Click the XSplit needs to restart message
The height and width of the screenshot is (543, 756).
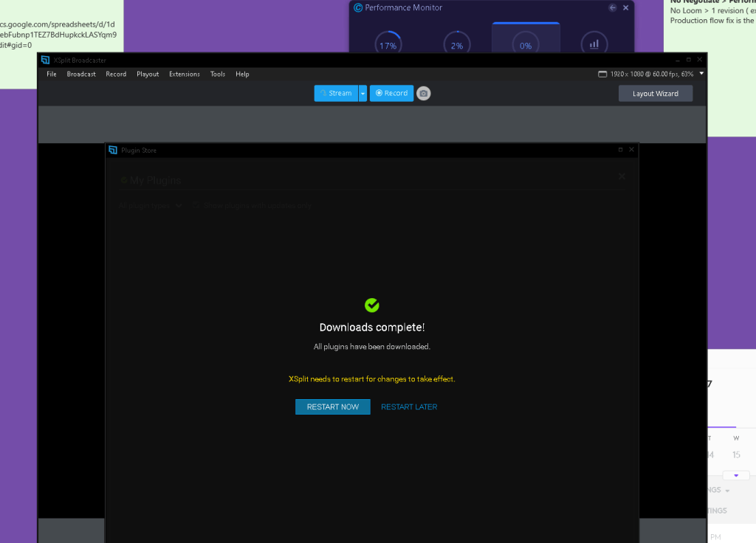coord(372,379)
